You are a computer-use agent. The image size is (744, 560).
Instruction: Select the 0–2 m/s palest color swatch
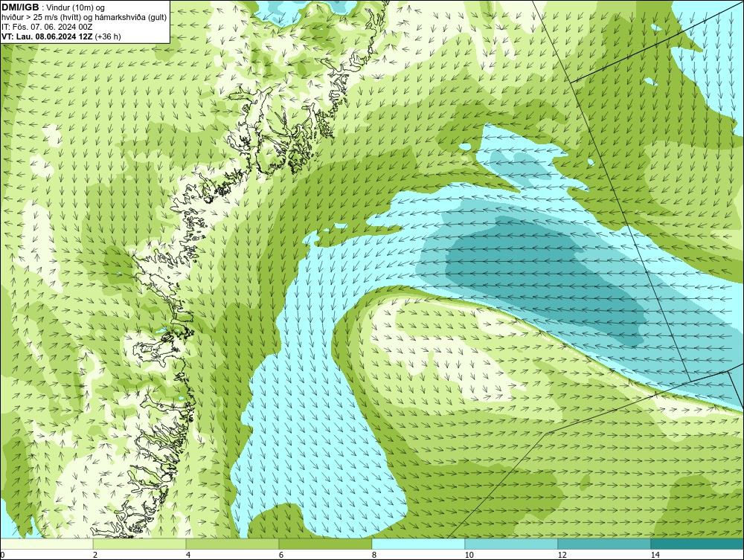click(x=46, y=544)
